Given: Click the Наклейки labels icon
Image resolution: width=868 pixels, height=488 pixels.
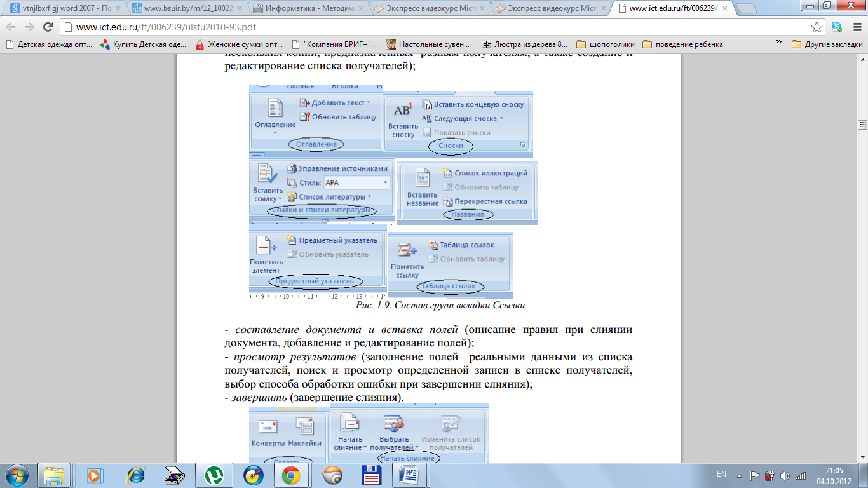Looking at the screenshot, I should pos(304,426).
